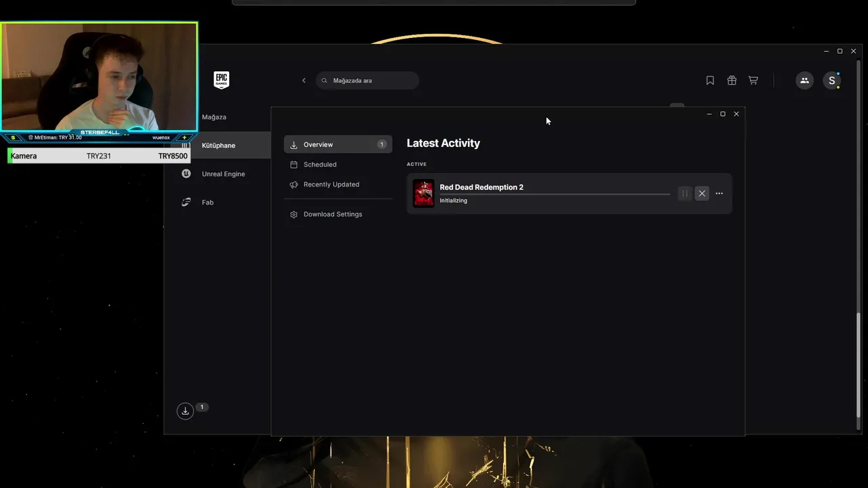Image resolution: width=868 pixels, height=488 pixels.
Task: Open the shopping cart icon
Action: (753, 81)
